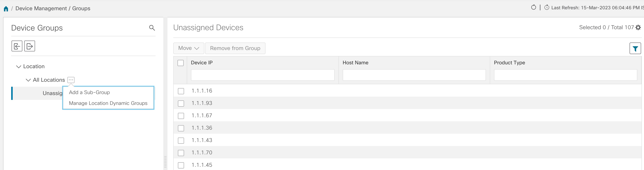Open search in Device Groups panel
The width and height of the screenshot is (644, 170).
(152, 28)
